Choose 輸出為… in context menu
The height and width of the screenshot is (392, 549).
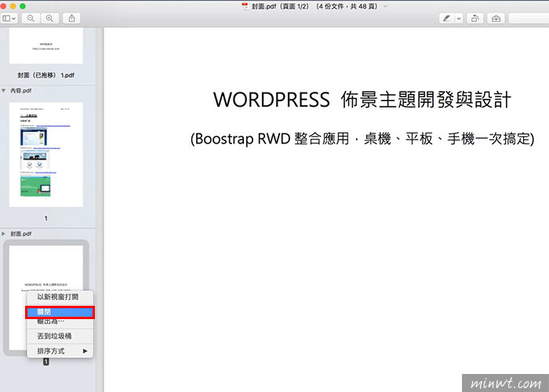pyautogui.click(x=60, y=321)
